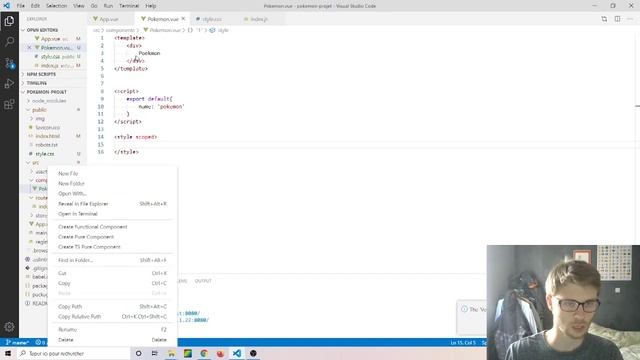Screen dimensions: 640x360
Task: Open Source Control view with badge
Action: point(9,62)
